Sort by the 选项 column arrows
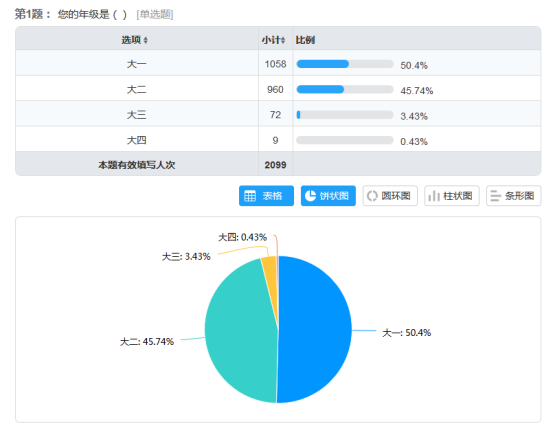Viewport: 554px width, 426px height. click(x=146, y=40)
